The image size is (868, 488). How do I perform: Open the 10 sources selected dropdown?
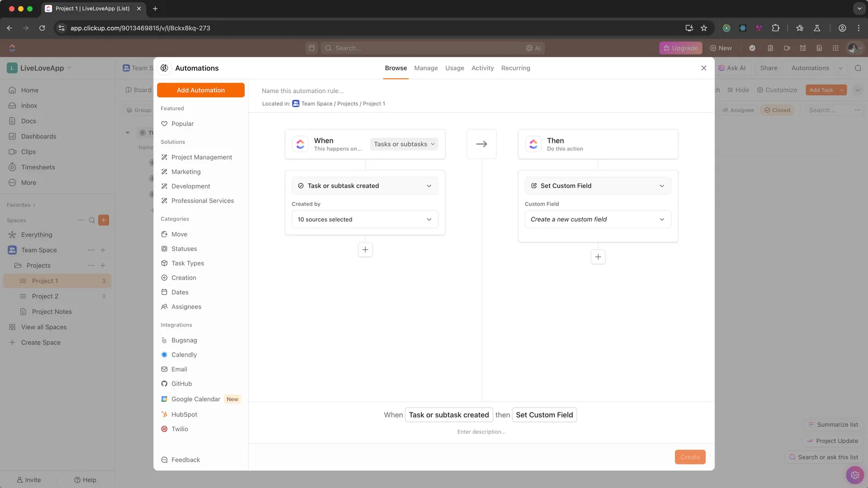pyautogui.click(x=365, y=219)
